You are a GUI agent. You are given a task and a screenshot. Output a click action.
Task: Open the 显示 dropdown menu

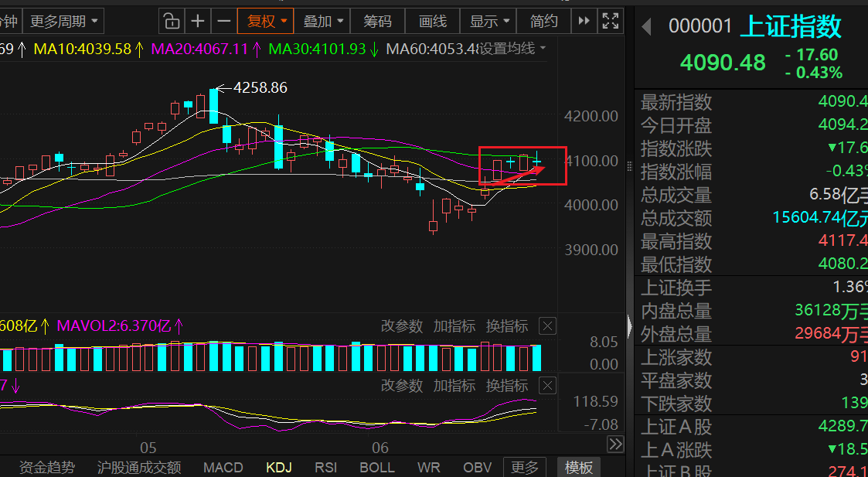click(488, 22)
